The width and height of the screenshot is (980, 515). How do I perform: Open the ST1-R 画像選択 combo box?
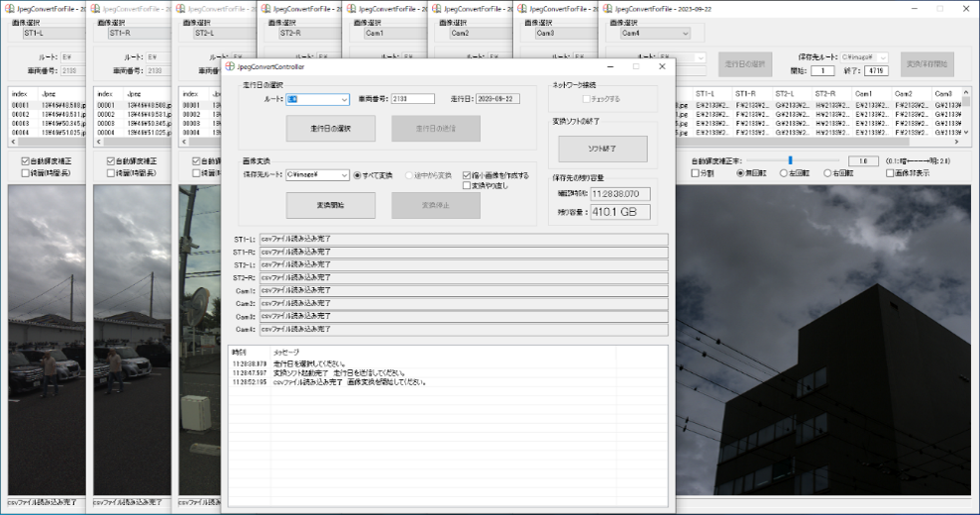[139, 33]
